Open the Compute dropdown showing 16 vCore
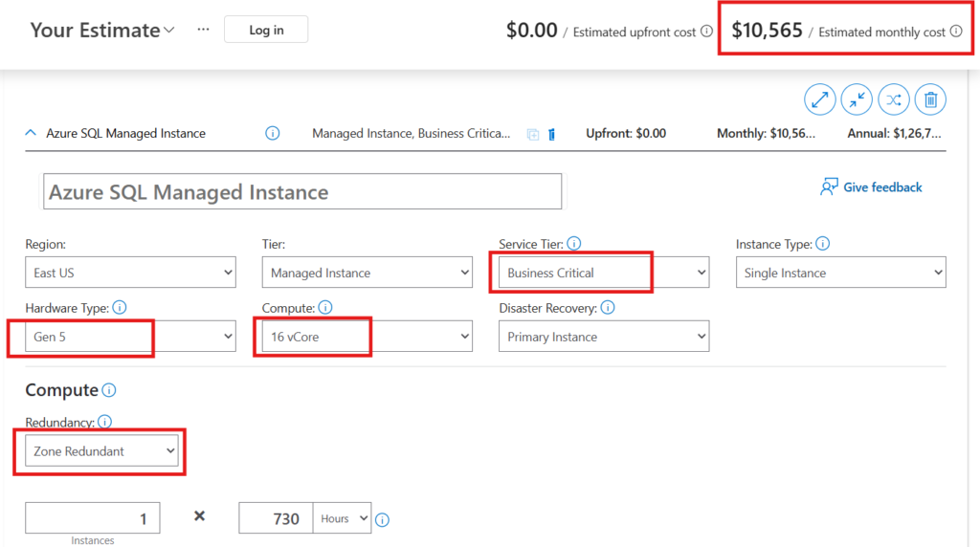Viewport: 980px width, 547px height. click(x=367, y=336)
